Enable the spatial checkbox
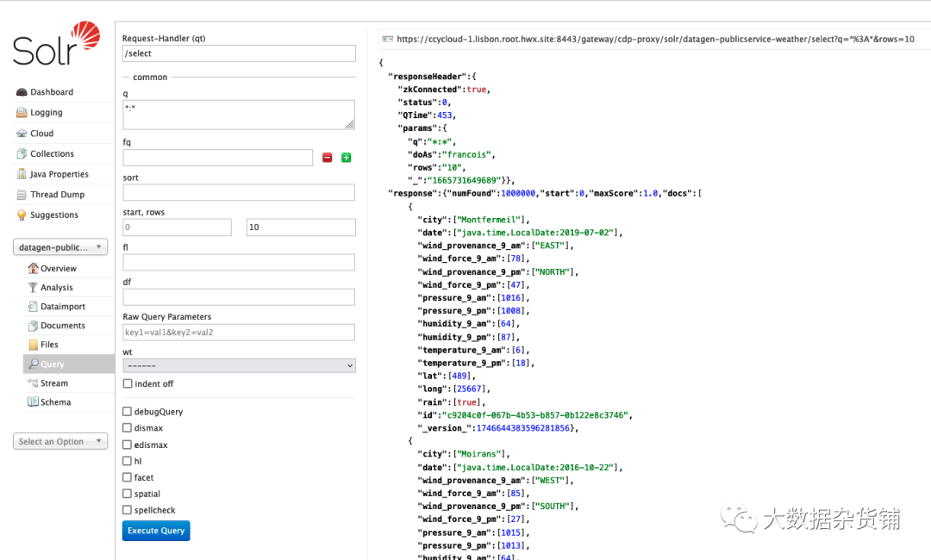 (x=127, y=494)
